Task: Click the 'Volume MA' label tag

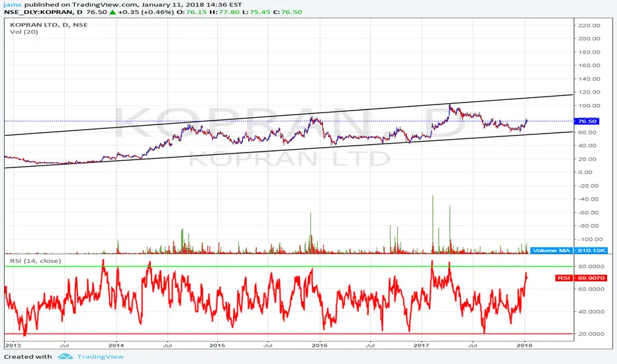Action: (551, 250)
